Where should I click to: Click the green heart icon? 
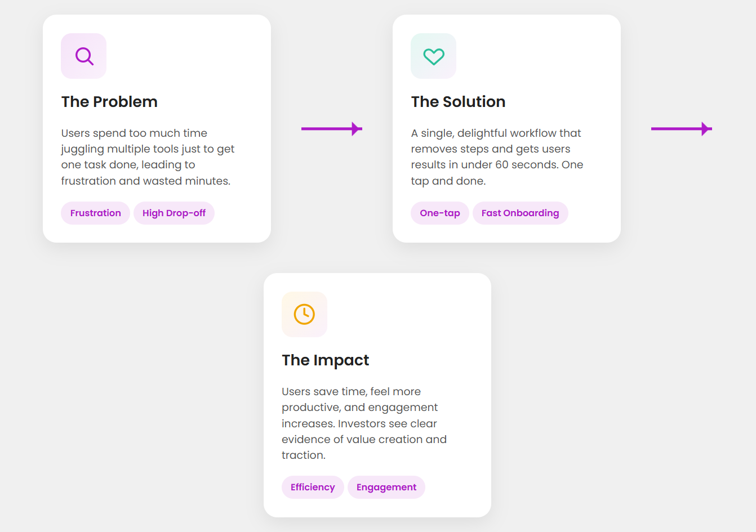point(434,56)
